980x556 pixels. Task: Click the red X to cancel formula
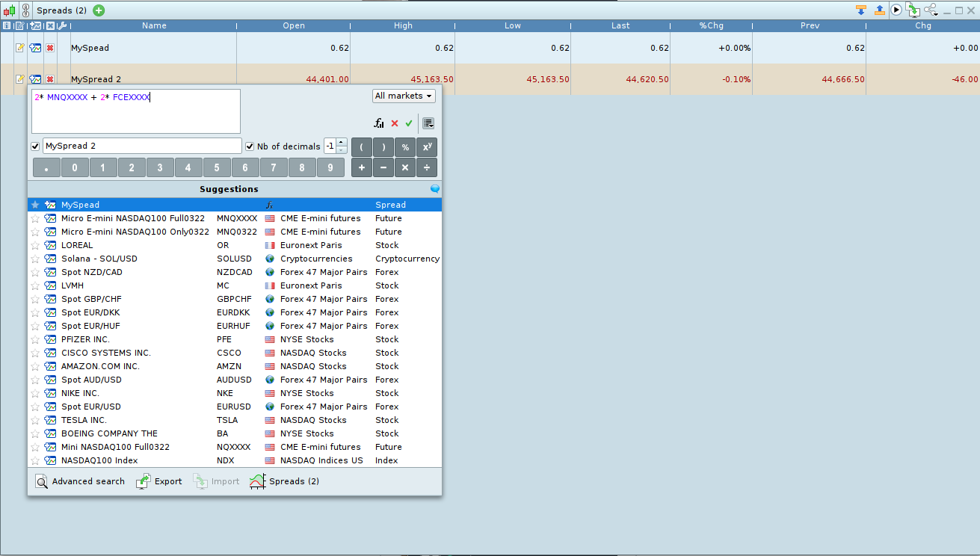click(x=395, y=123)
